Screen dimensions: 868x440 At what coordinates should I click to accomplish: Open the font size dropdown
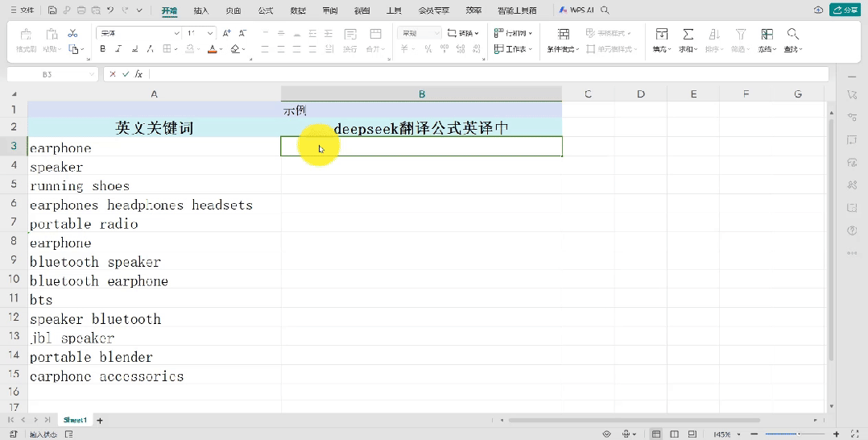[210, 34]
